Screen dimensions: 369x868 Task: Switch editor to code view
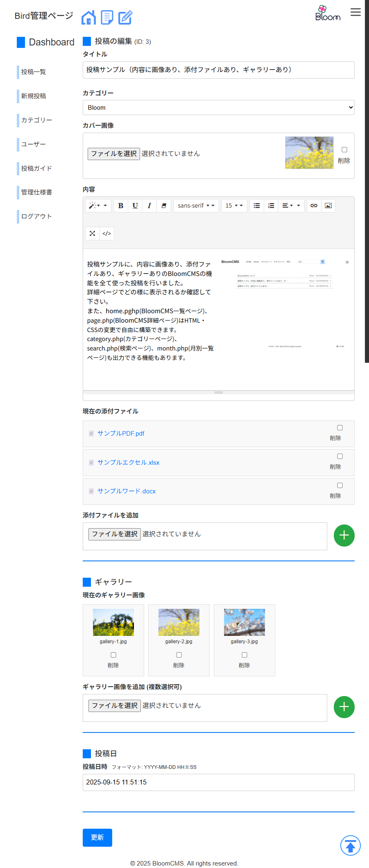[107, 233]
